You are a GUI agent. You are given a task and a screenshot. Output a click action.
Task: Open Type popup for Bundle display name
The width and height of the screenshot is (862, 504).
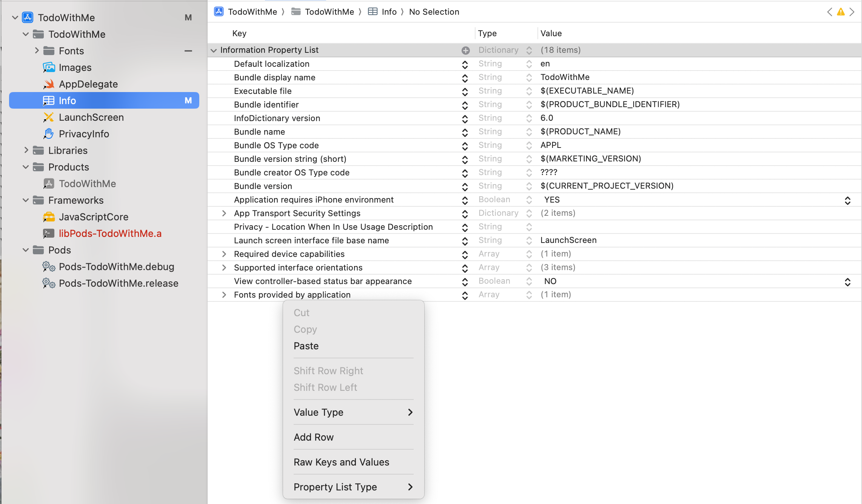(x=529, y=78)
